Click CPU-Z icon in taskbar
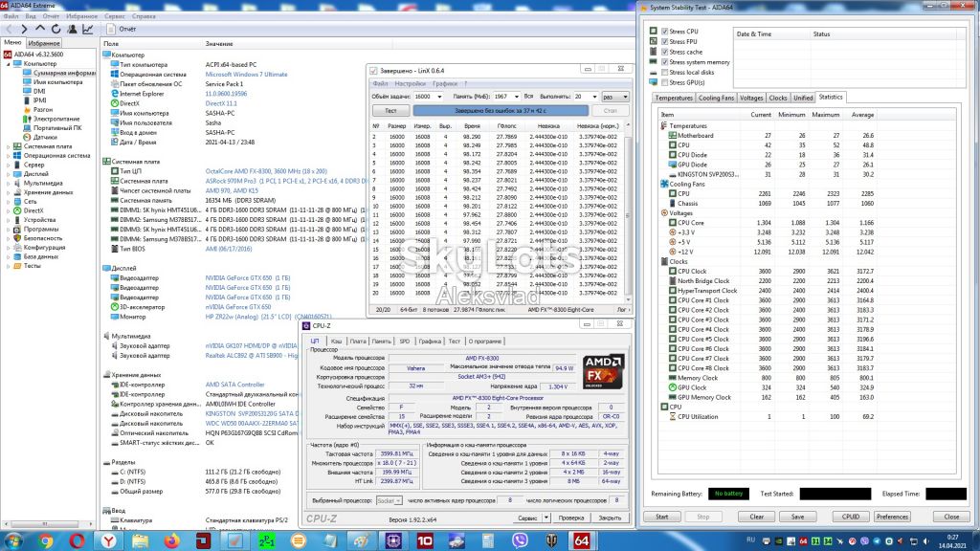This screenshot has width=980, height=551. click(393, 540)
